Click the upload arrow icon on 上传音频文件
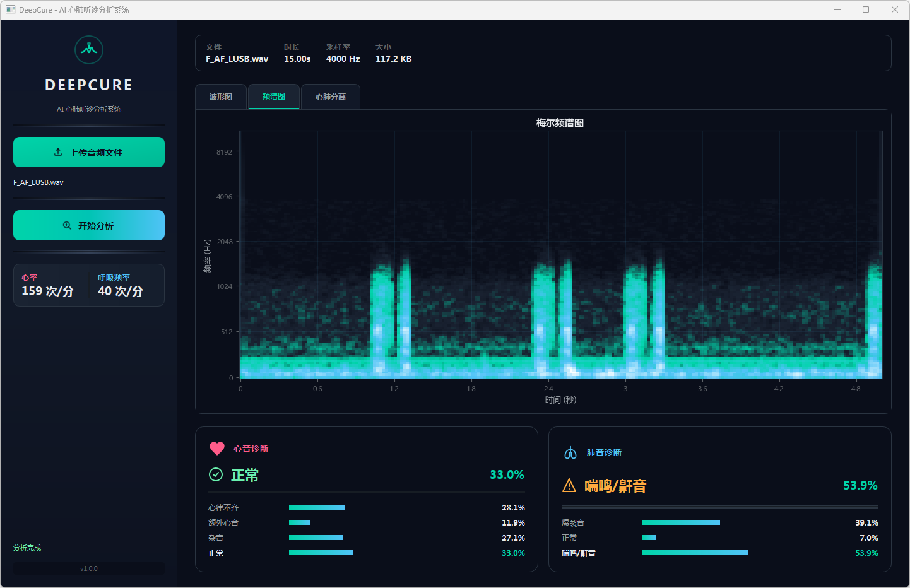The height and width of the screenshot is (588, 910). click(58, 153)
